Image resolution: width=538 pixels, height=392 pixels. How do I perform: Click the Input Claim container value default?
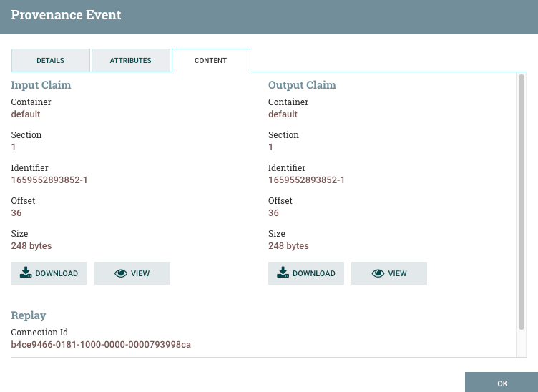coord(26,114)
